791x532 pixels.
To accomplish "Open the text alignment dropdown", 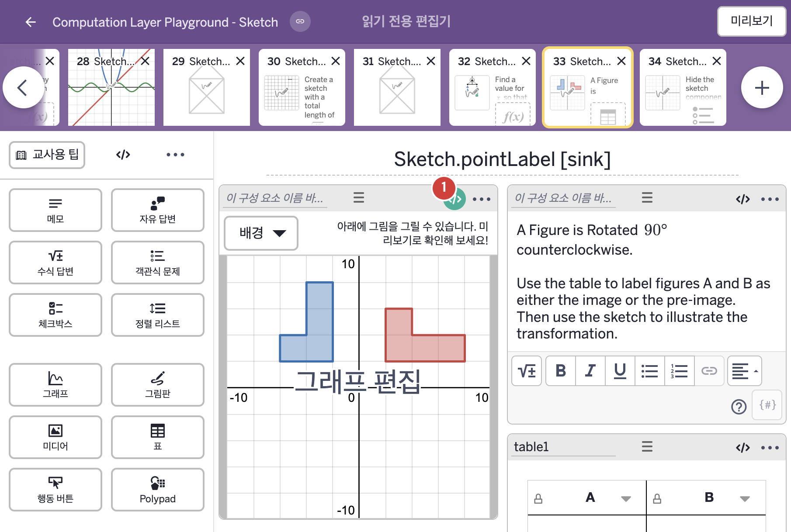I will point(745,371).
